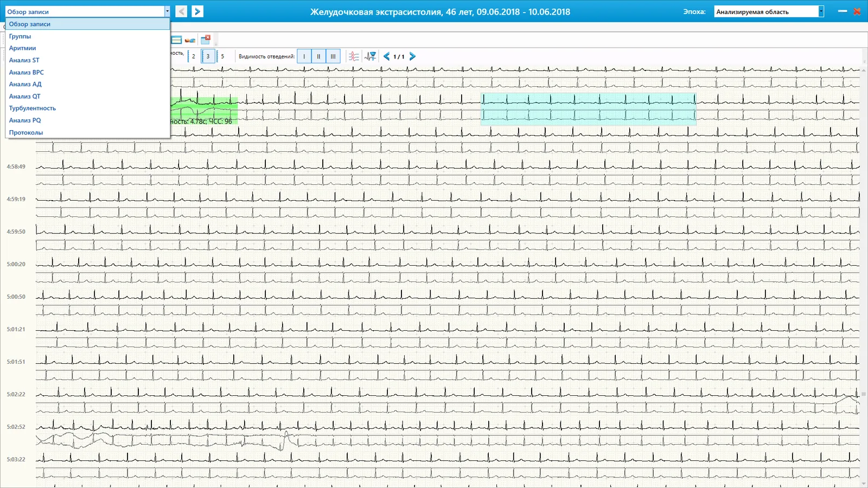
Task: Close the application with red X
Action: point(857,11)
